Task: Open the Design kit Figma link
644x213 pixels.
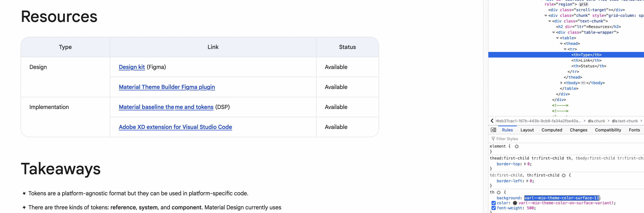Action: click(x=132, y=67)
